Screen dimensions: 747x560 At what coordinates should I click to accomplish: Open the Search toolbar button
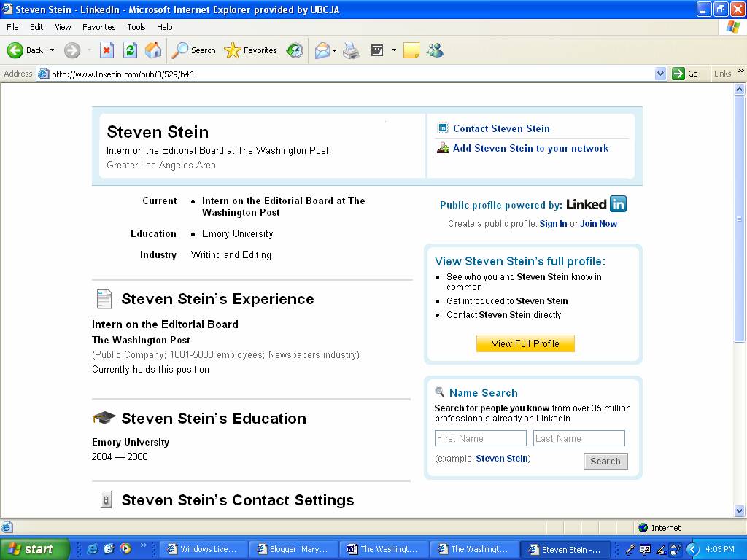click(x=193, y=50)
